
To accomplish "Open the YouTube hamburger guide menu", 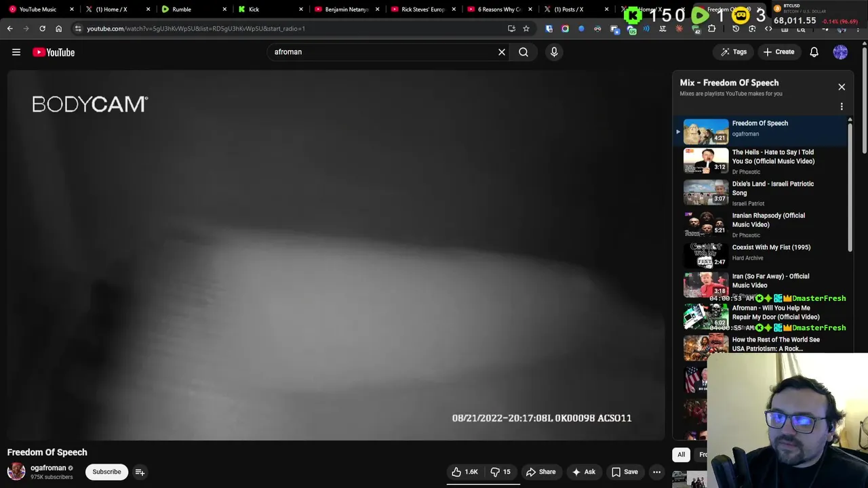I will coord(16,52).
